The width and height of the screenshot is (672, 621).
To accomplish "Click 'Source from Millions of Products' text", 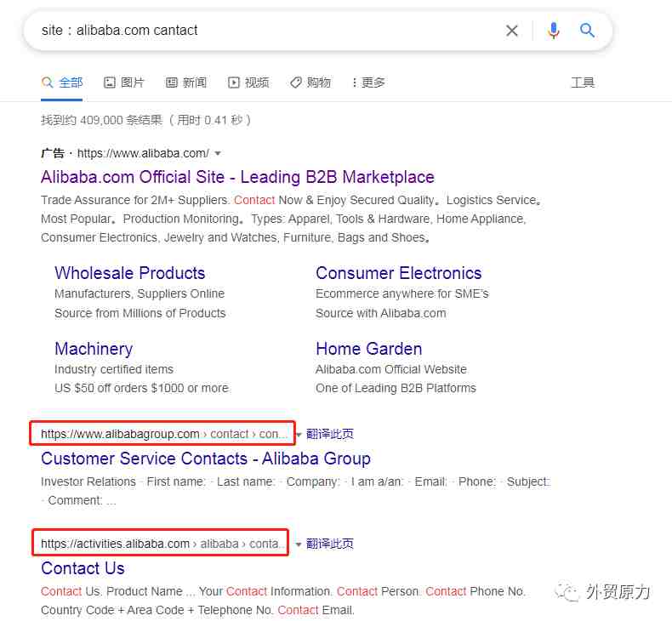I will pos(140,313).
